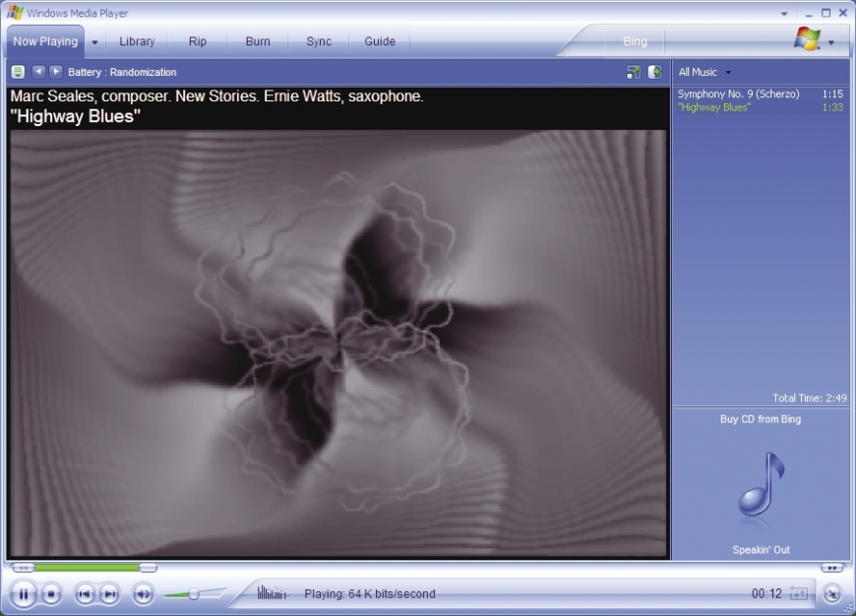This screenshot has width=856, height=616.
Task: Click the Buy CD from Bing link
Action: pos(761,419)
